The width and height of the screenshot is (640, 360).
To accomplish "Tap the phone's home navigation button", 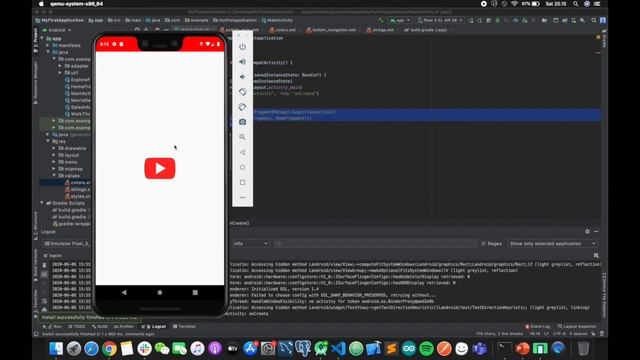I will pos(160,292).
